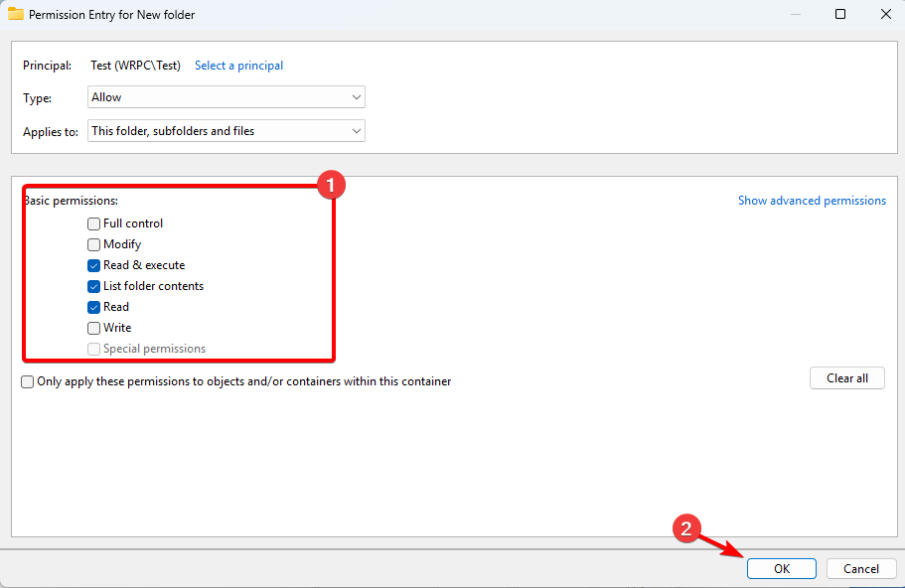Confirm with the OK button
Viewport: 905px width, 588px height.
tap(782, 568)
